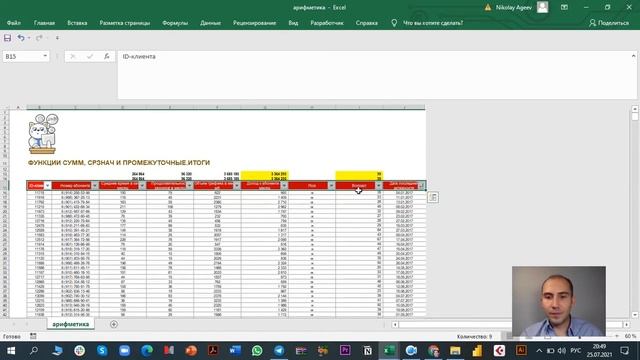The height and width of the screenshot is (360, 640).
Task: Open the filter dropdown for the Пол column
Action: pyautogui.click(x=331, y=186)
